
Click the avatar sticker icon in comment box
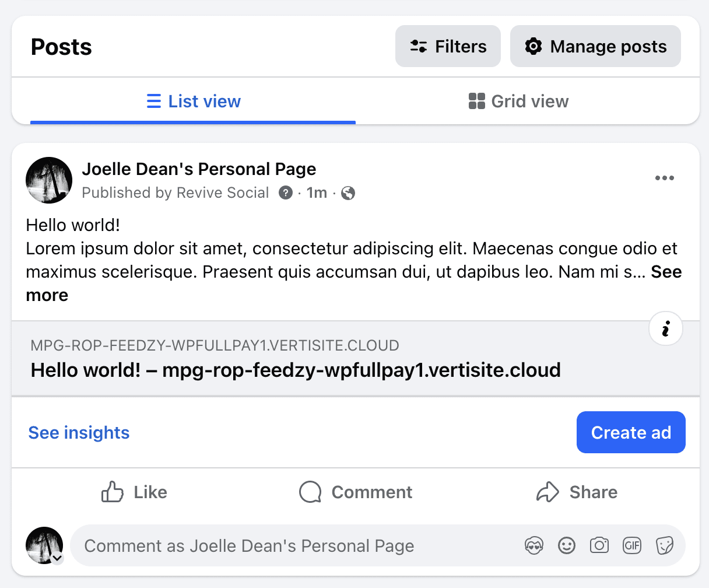(x=533, y=546)
